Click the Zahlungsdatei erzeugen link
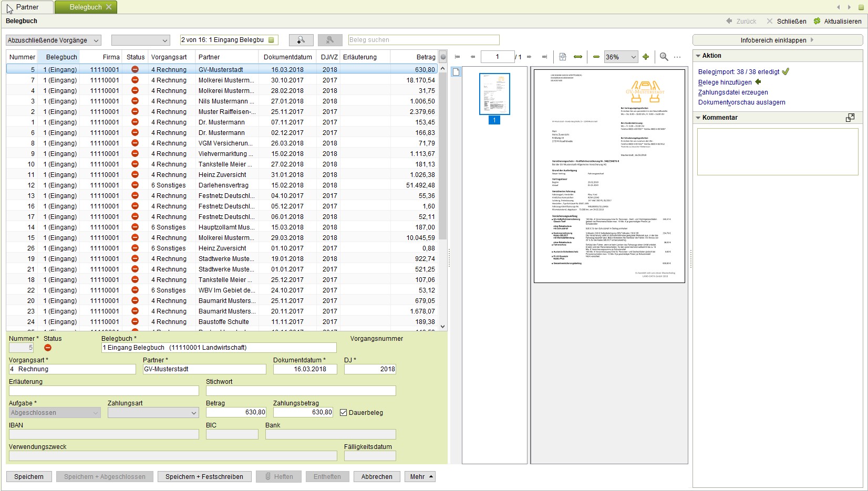Screen dimensions: 868x491 (732, 92)
